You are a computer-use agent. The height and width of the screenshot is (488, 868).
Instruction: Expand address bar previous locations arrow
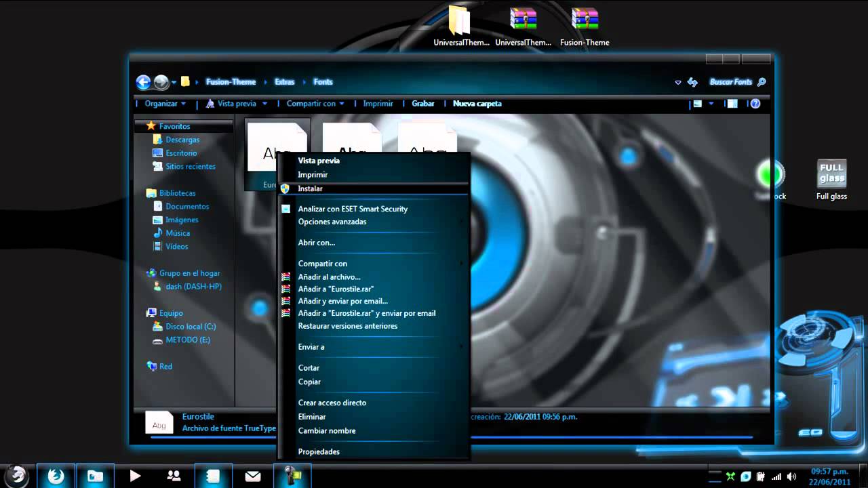click(x=678, y=83)
